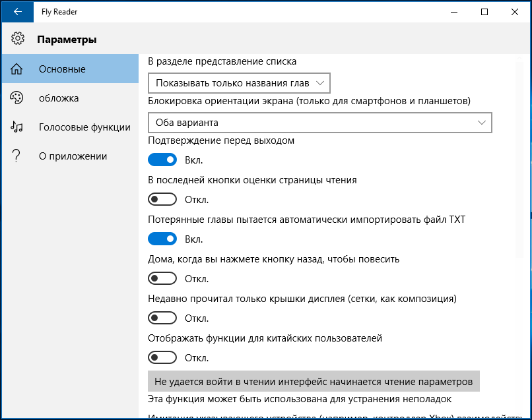Turn off Потерянные главы TXT import toggle
The height and width of the screenshot is (420, 532).
coord(162,239)
